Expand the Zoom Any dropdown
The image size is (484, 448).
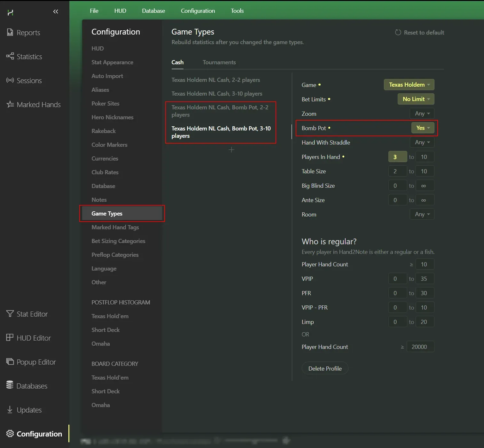click(422, 114)
